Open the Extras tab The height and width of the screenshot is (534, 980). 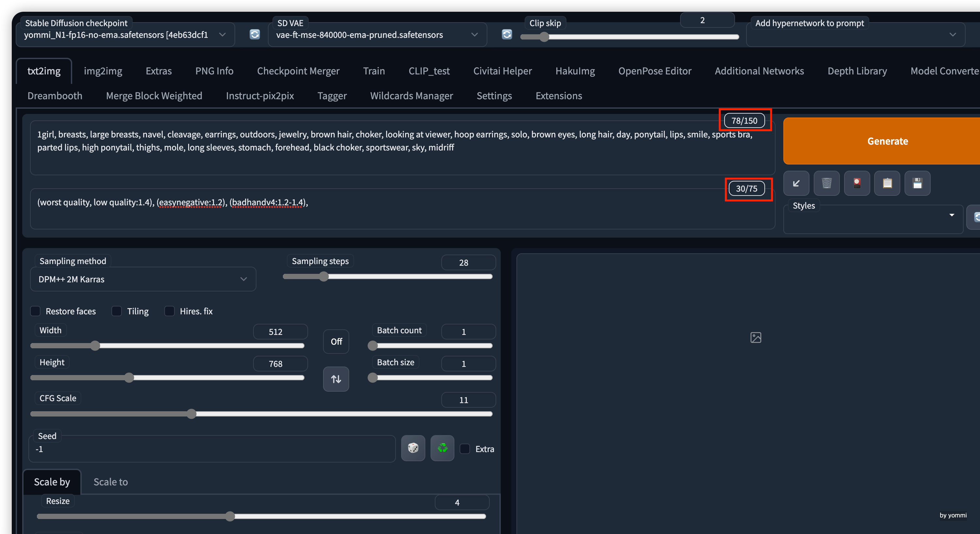[x=159, y=71]
